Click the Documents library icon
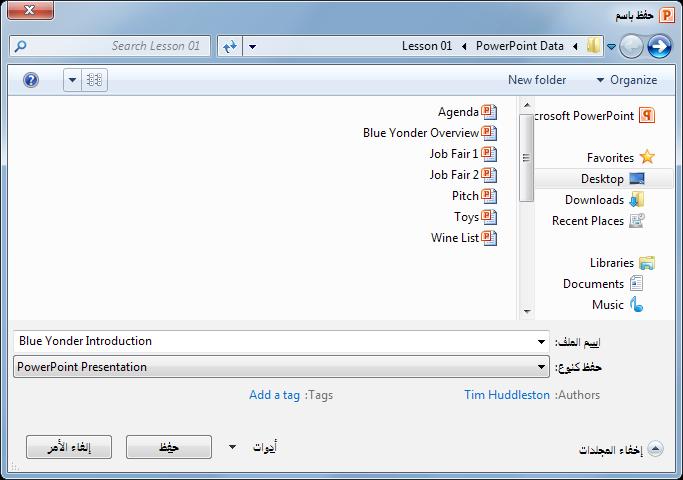The height and width of the screenshot is (480, 683). pos(636,284)
